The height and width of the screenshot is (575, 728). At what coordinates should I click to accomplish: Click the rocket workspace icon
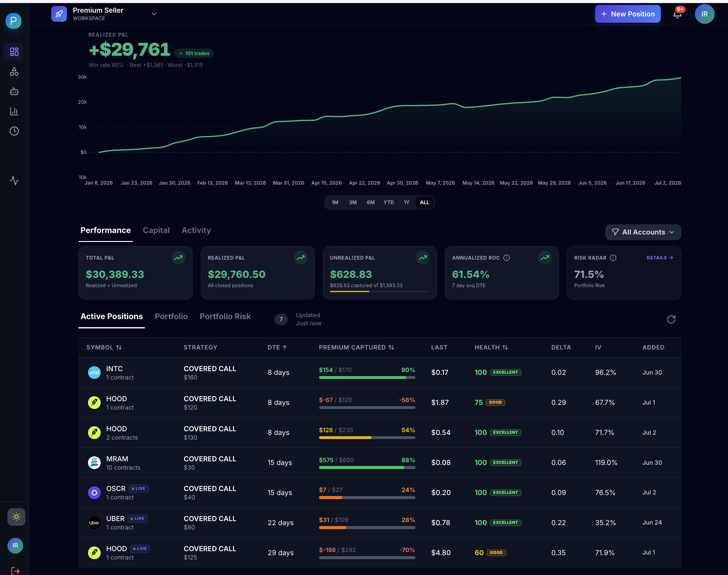pyautogui.click(x=59, y=14)
